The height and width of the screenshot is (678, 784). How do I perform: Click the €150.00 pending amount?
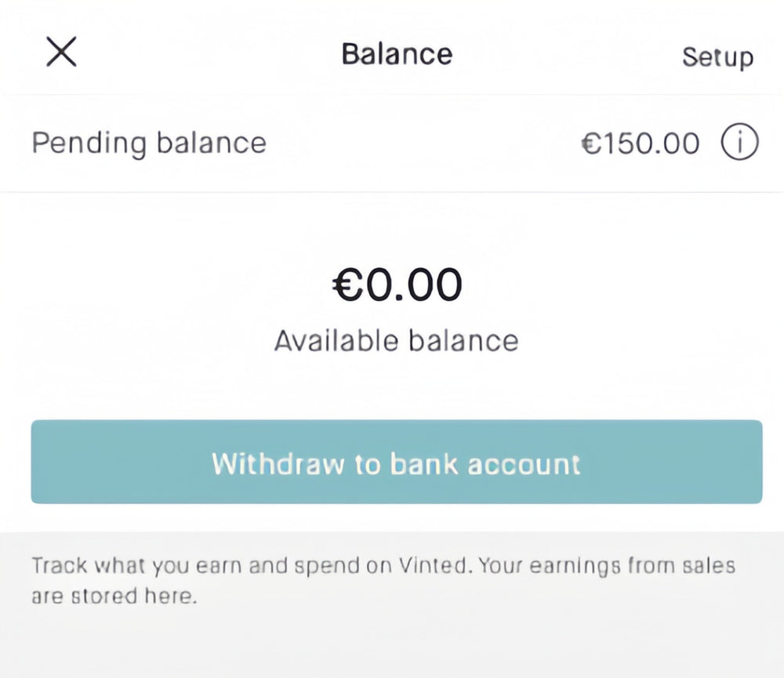coord(641,143)
